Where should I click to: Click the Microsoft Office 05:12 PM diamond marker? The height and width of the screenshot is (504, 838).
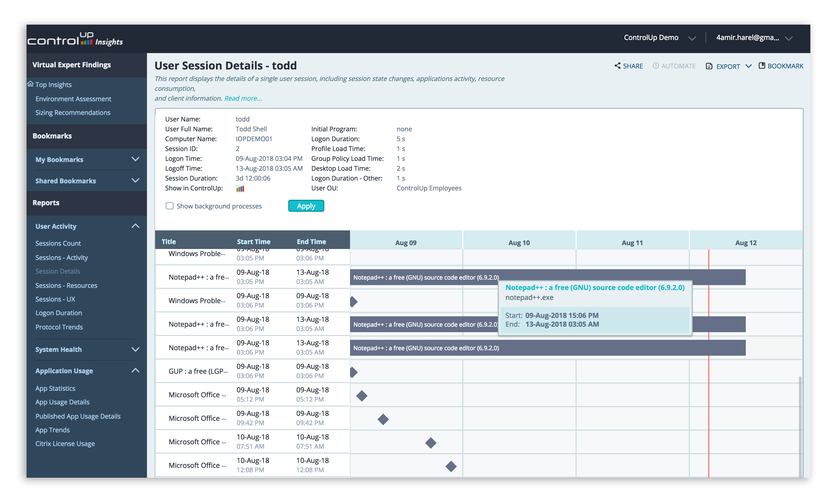(362, 395)
